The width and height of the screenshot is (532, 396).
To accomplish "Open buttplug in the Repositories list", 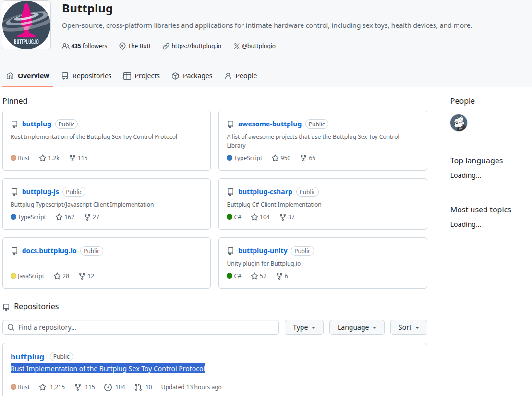I will tap(27, 357).
